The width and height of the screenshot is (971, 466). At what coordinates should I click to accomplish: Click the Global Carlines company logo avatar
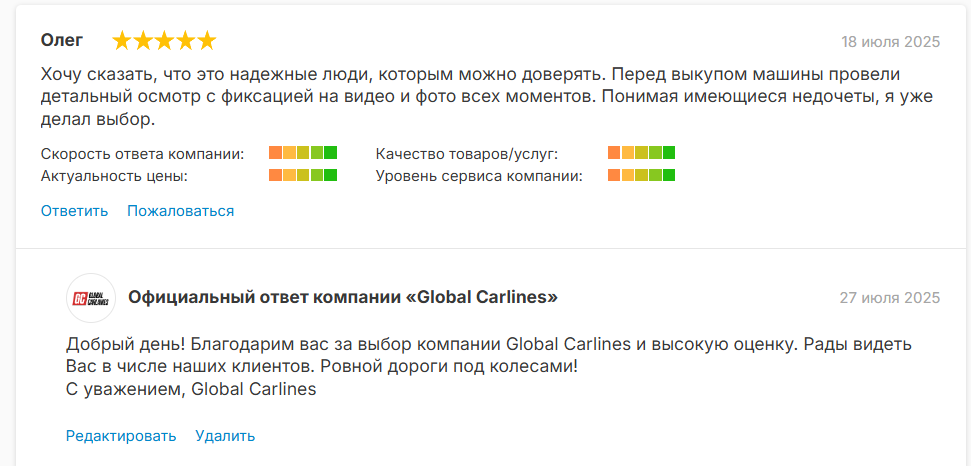tap(91, 298)
